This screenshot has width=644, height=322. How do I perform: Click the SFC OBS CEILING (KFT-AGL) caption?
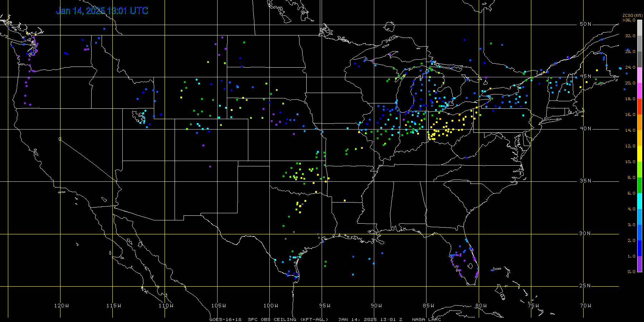coord(288,319)
